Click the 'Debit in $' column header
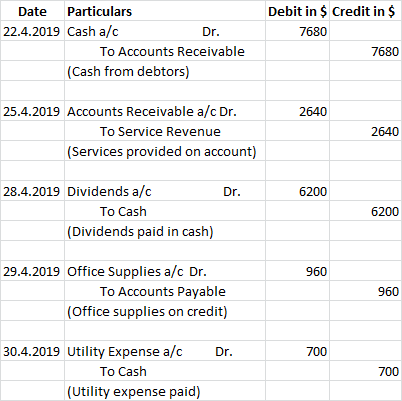This screenshot has height=401, width=402. tap(297, 11)
